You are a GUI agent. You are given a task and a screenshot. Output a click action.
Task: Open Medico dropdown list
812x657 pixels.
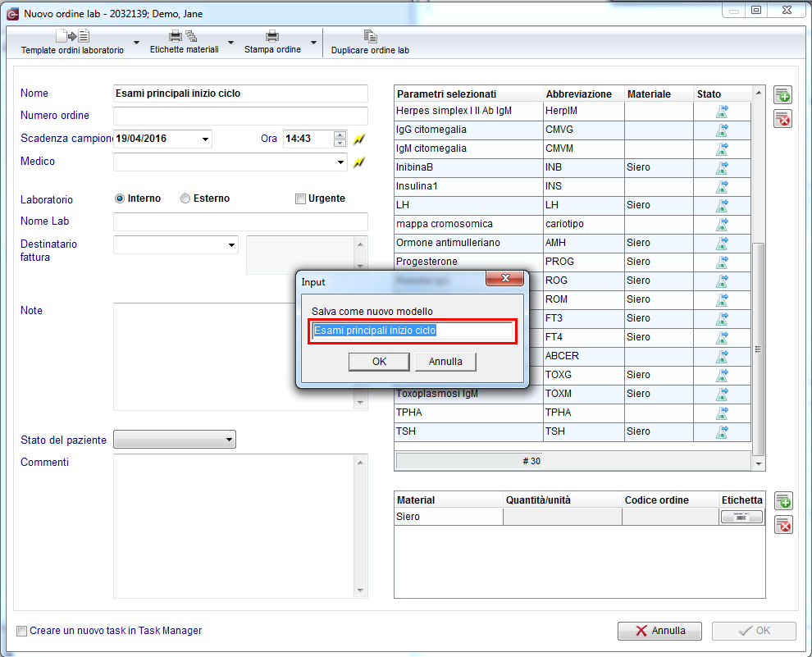click(x=340, y=162)
